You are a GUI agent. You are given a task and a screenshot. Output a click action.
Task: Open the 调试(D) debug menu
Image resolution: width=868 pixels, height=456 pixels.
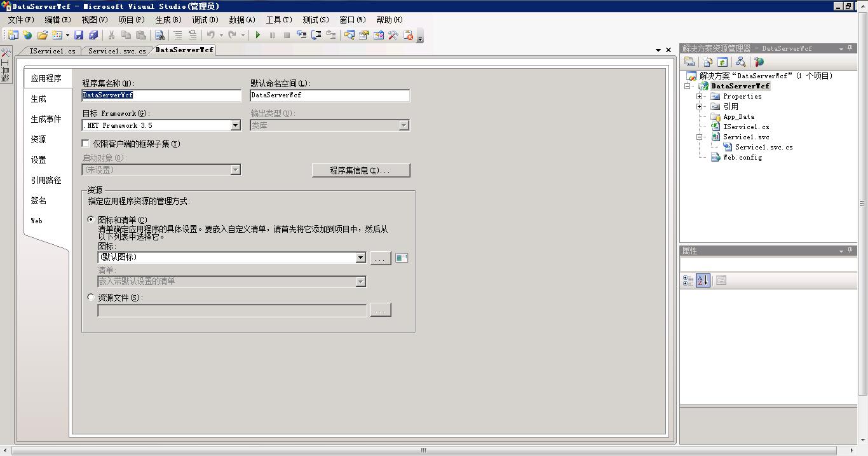click(205, 20)
